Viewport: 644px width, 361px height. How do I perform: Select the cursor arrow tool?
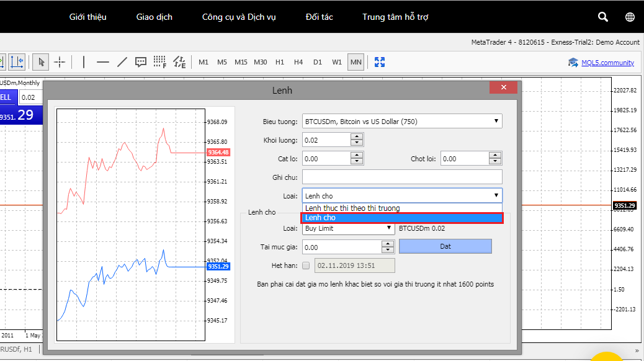pos(42,62)
